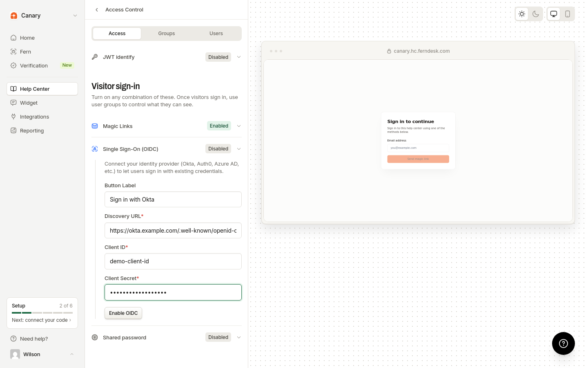Screen dimensions: 588x368
Task: Click the Button Label input field
Action: click(173, 200)
